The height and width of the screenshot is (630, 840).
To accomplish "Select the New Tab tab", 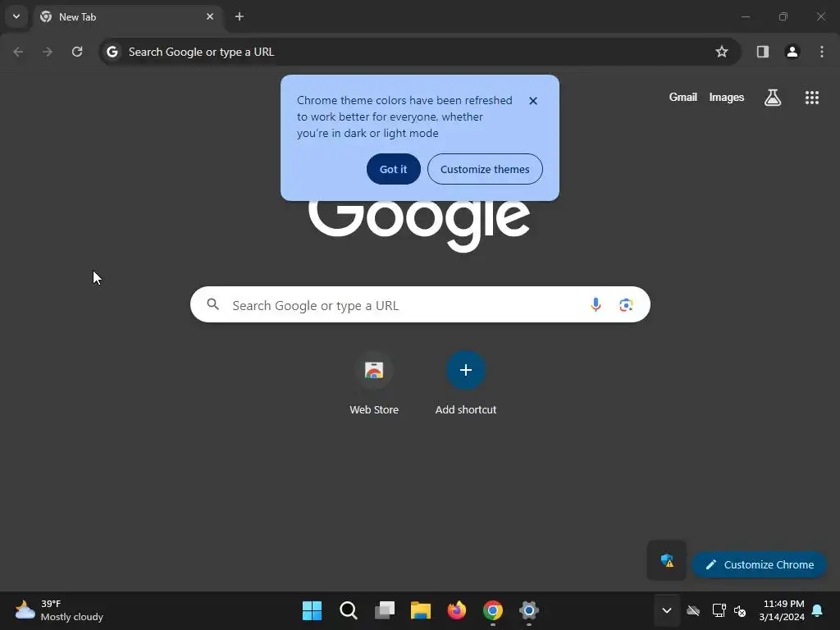I will 127,16.
